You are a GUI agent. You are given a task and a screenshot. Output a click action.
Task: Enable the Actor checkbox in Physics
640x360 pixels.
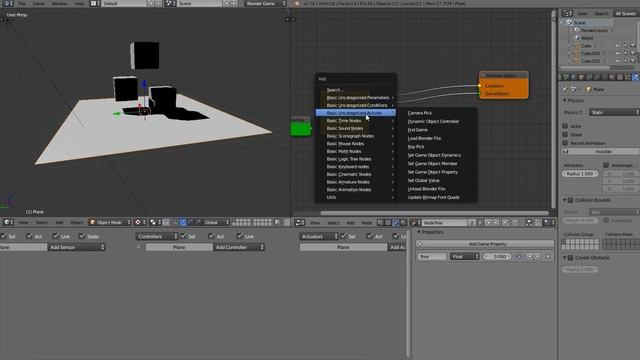pos(565,126)
